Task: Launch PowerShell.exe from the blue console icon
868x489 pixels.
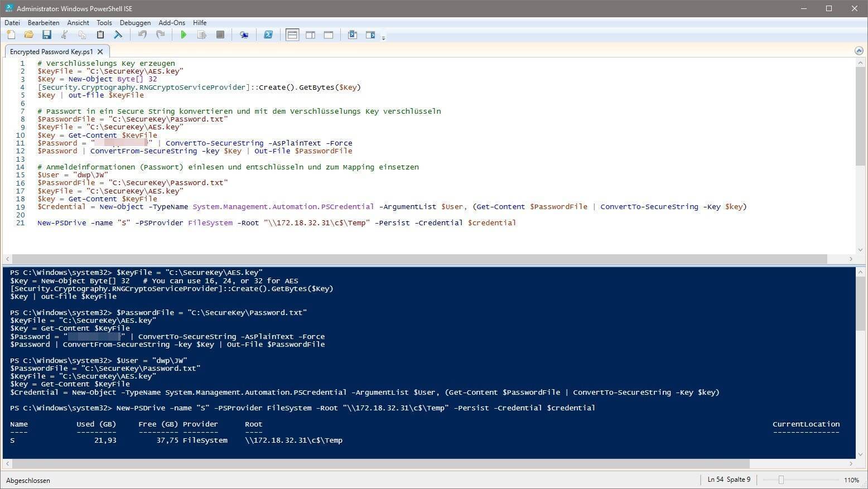Action: (268, 35)
